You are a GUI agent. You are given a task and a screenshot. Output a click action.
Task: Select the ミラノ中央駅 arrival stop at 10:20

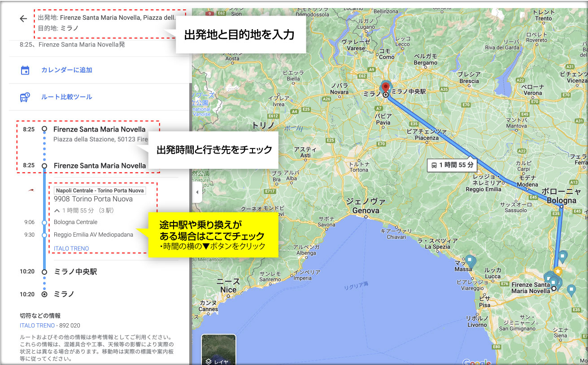point(75,272)
